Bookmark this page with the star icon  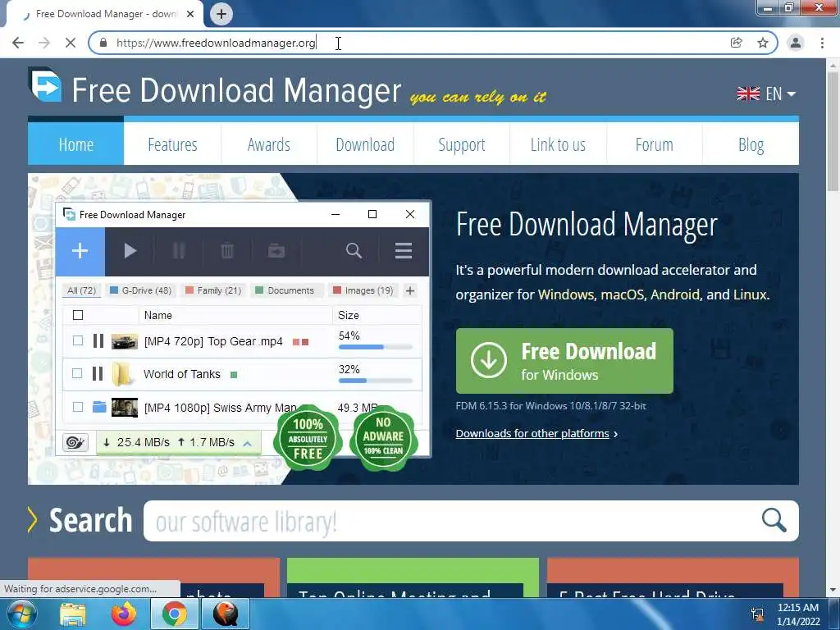pos(763,43)
